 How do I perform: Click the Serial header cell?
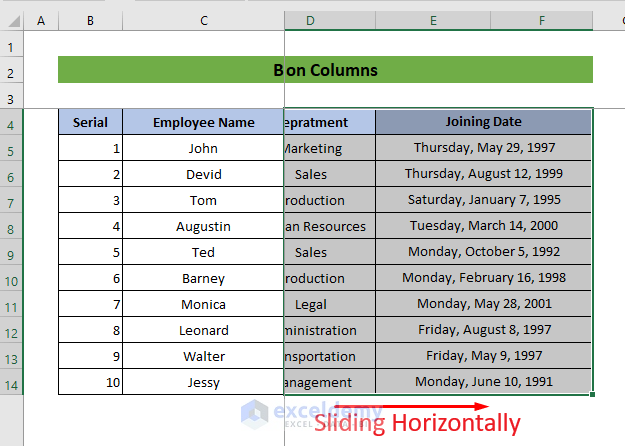(90, 122)
